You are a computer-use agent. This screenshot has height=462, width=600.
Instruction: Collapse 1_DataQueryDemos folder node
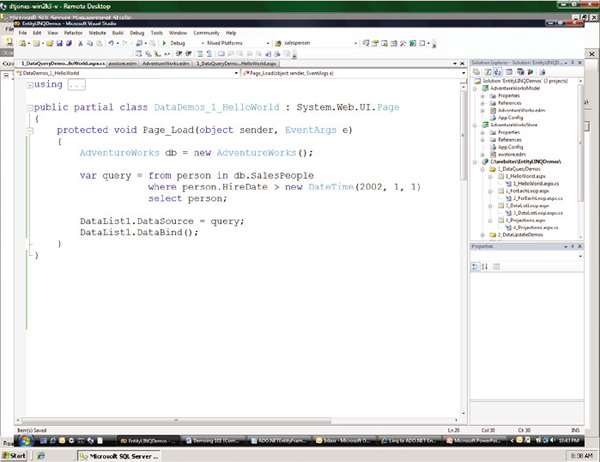(483, 169)
